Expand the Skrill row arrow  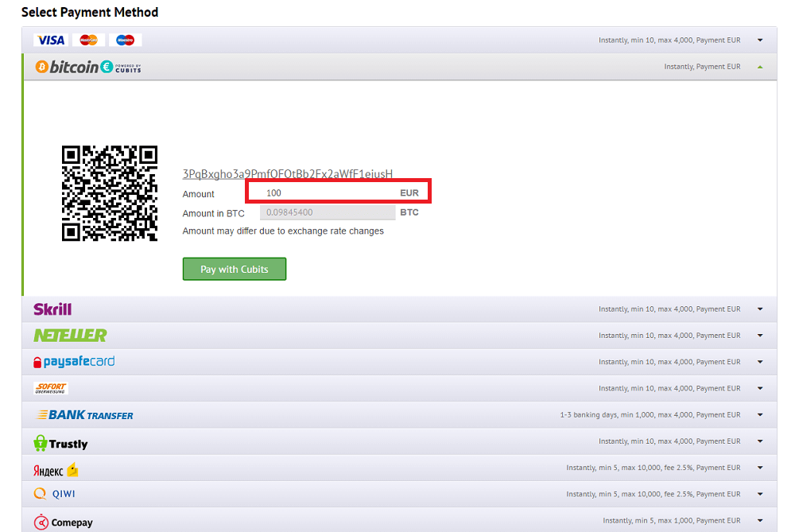[760, 309]
